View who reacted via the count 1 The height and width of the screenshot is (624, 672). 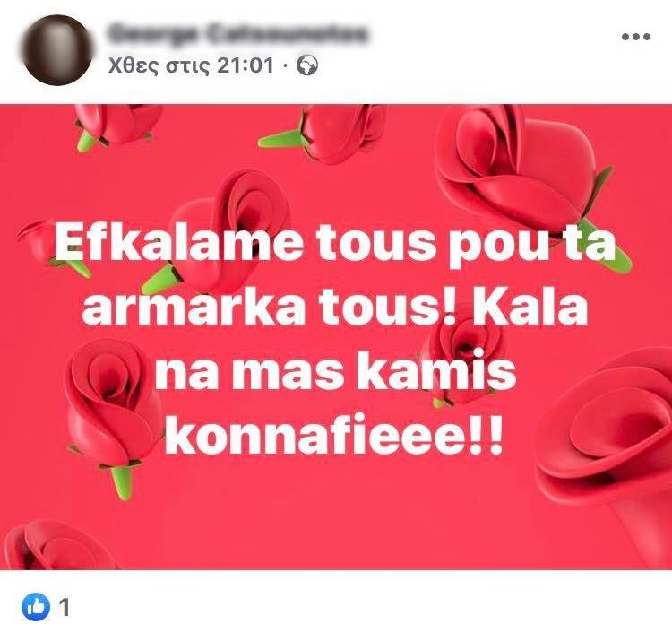pos(64,607)
